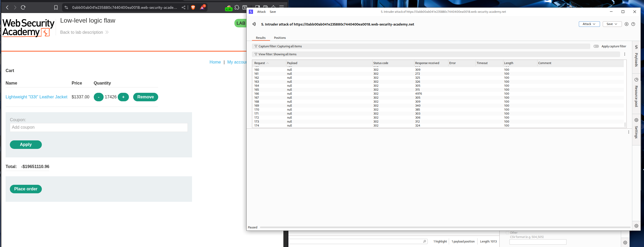Click the back arrow beside the Intruder attack title

[x=254, y=24]
